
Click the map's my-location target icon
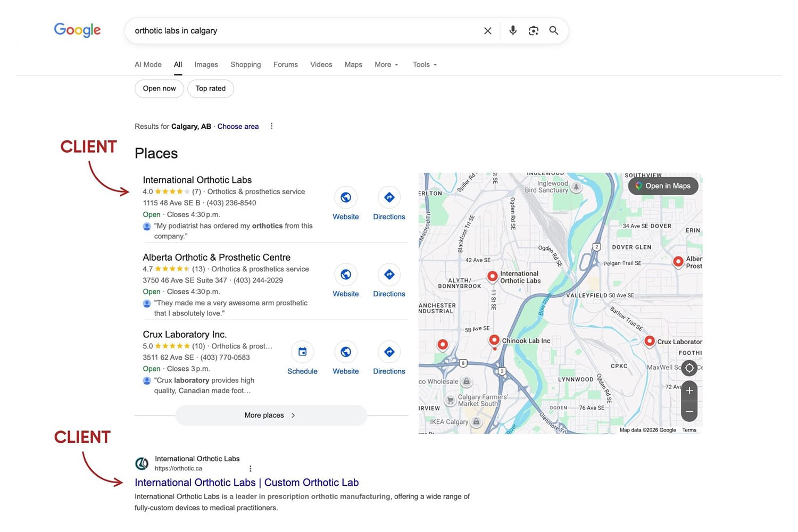pyautogui.click(x=689, y=368)
